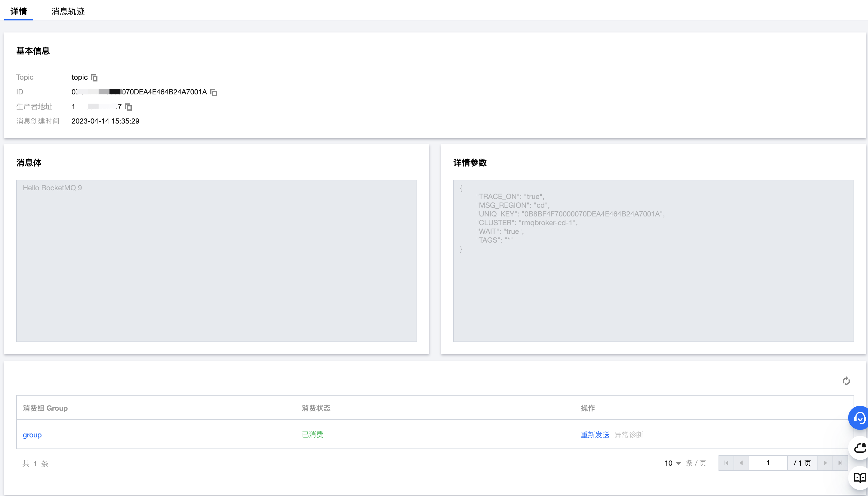
Task: Open the customer support headset widget
Action: [859, 418]
